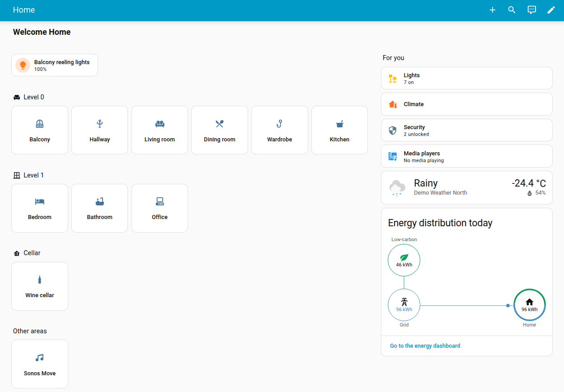Add a new item using the plus icon
Screen dimensions: 564x392
[492, 9]
